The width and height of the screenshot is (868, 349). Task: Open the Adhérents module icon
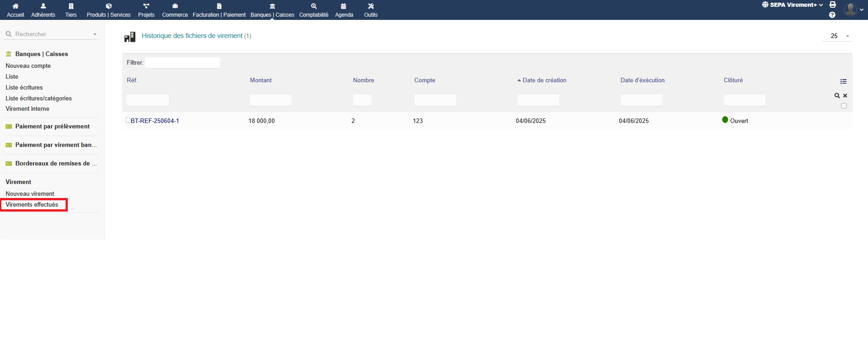coord(43,6)
